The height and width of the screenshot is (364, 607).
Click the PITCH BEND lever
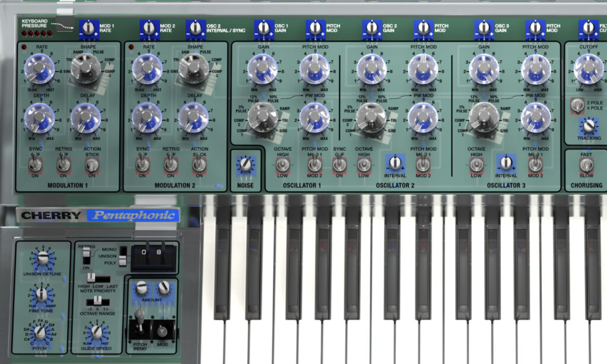click(139, 323)
